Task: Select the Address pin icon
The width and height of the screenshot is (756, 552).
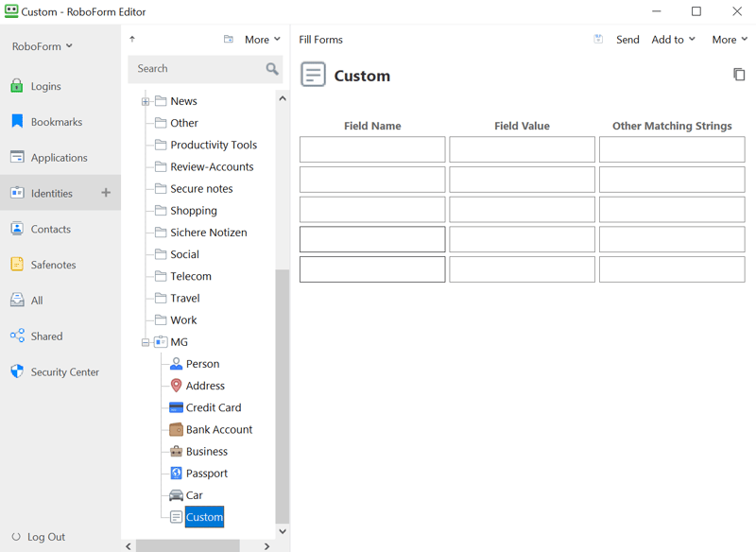Action: [176, 386]
